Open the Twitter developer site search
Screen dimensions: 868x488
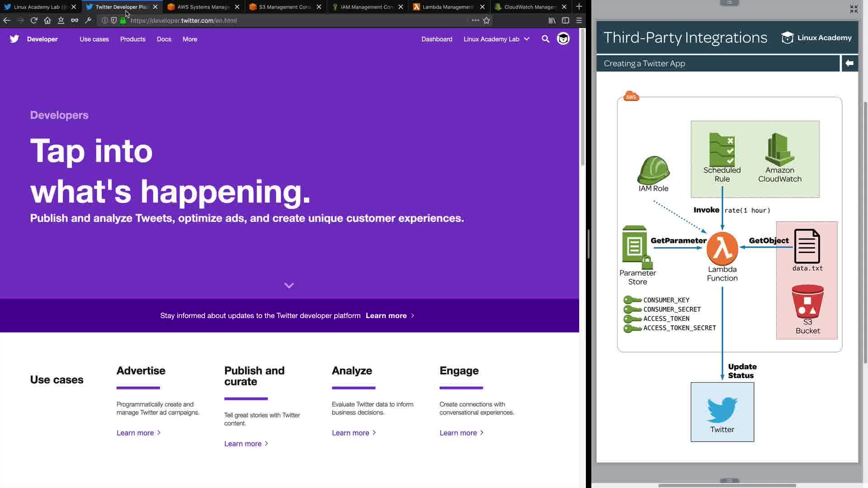(546, 39)
